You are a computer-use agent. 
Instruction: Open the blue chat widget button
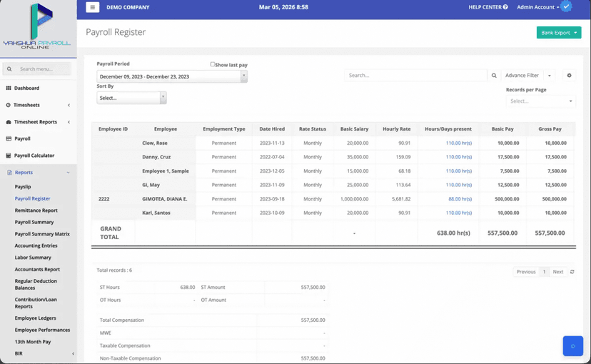pos(572,346)
